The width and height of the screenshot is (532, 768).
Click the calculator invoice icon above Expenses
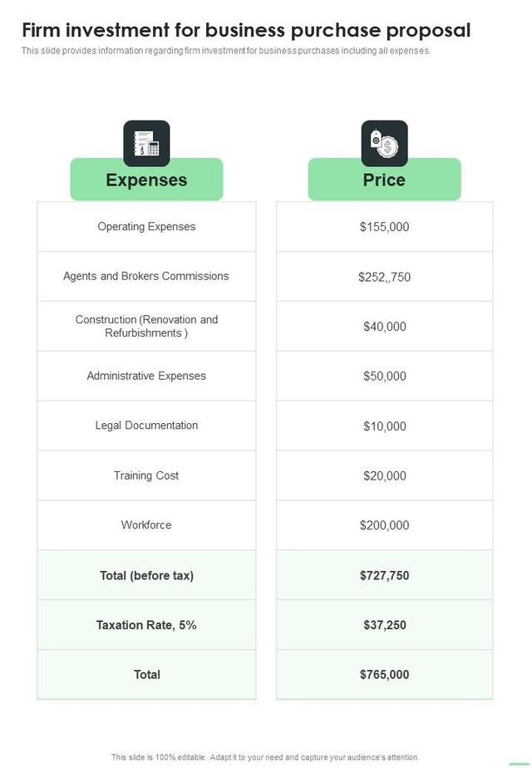click(146, 143)
